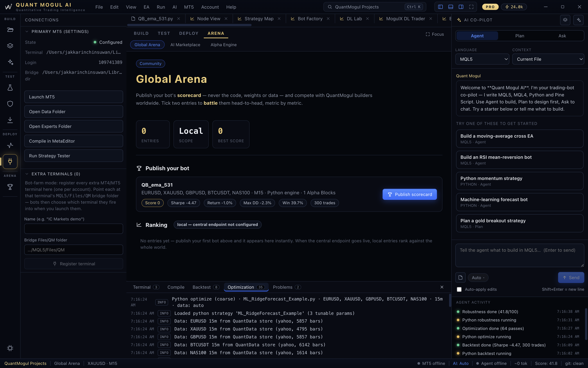The width and height of the screenshot is (588, 368).
Task: Click the Score: 41.8 status bar entry
Action: [x=546, y=363]
